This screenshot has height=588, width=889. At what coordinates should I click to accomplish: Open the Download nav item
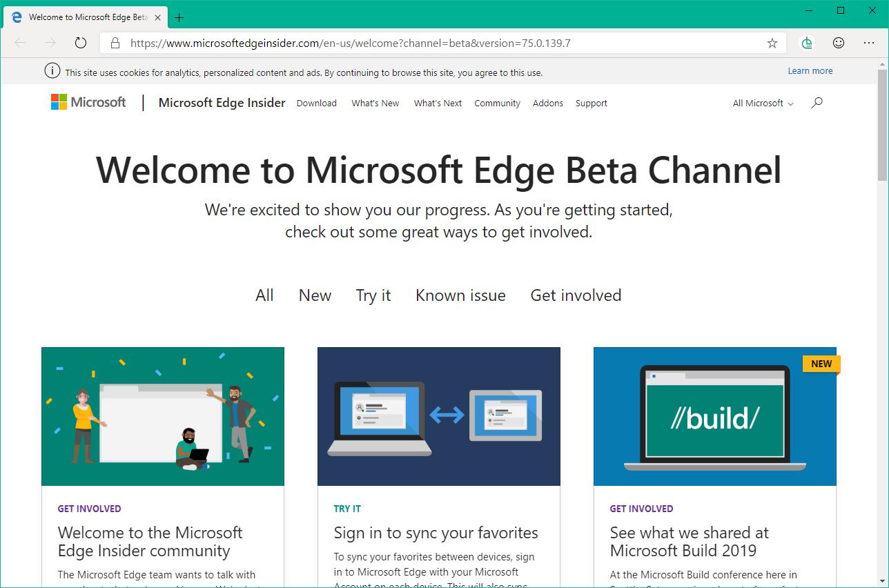click(x=317, y=103)
